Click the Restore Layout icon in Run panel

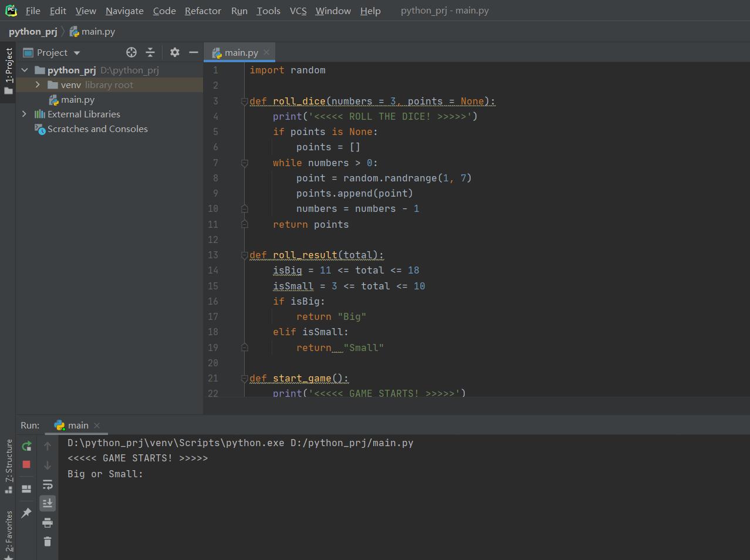tap(26, 488)
